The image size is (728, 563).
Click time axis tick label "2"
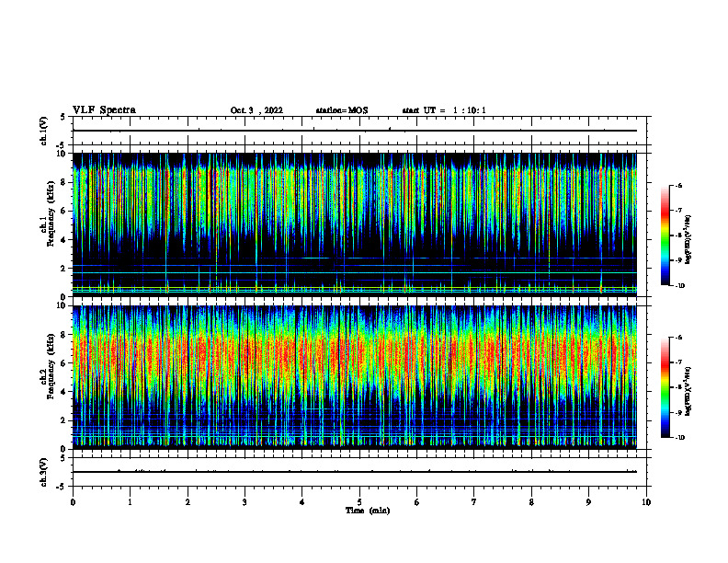coord(188,502)
